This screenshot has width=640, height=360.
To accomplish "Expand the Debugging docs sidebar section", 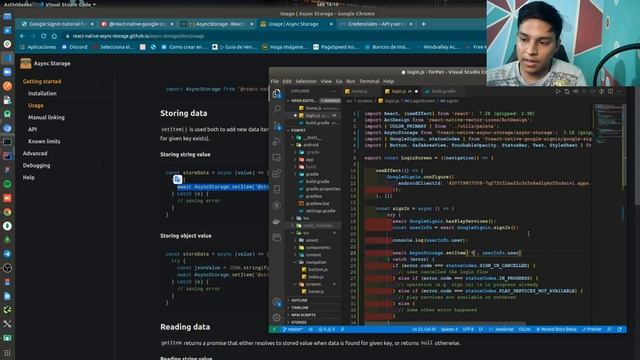I will click(x=63, y=165).
